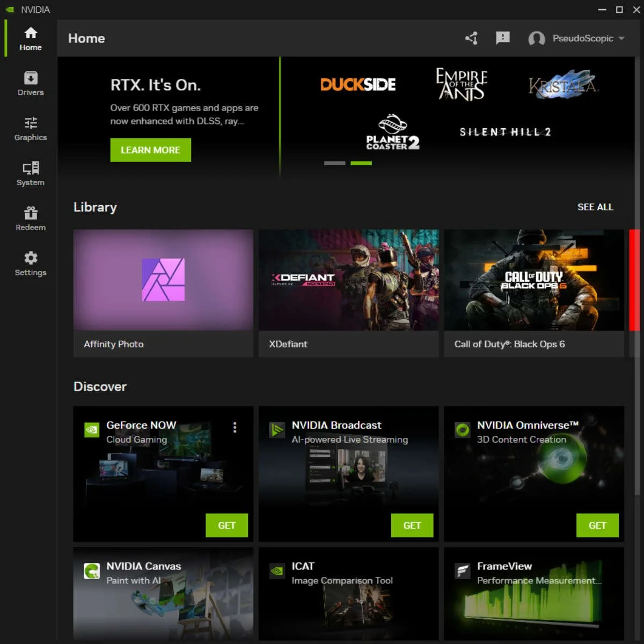Viewport: 644px width, 644px height.
Task: Click the GeForce NOW app icon
Action: [91, 429]
